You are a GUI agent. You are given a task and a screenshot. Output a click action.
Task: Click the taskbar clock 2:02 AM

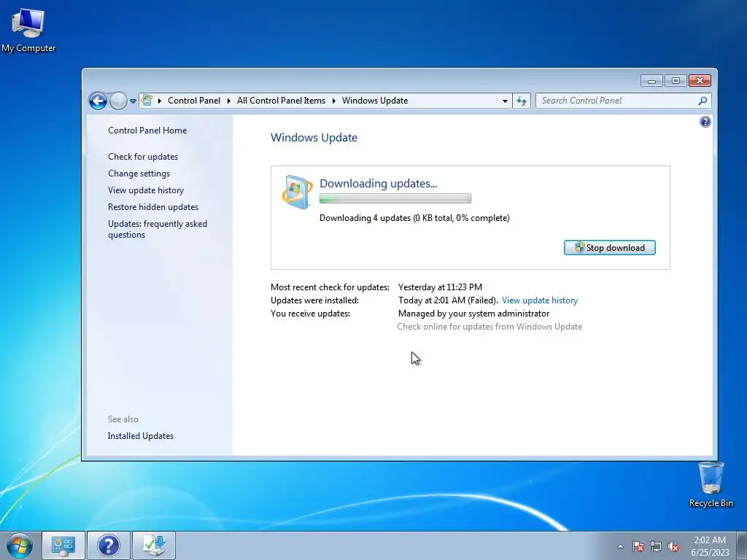pyautogui.click(x=710, y=546)
